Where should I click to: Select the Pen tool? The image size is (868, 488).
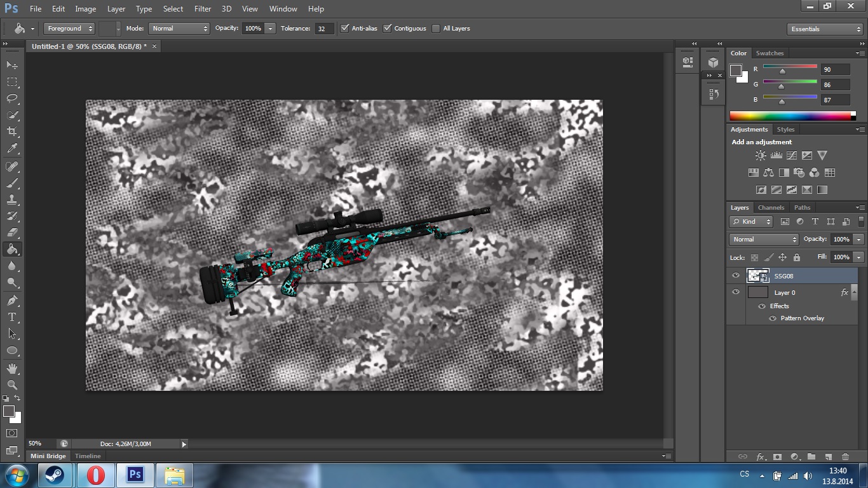pos(12,300)
